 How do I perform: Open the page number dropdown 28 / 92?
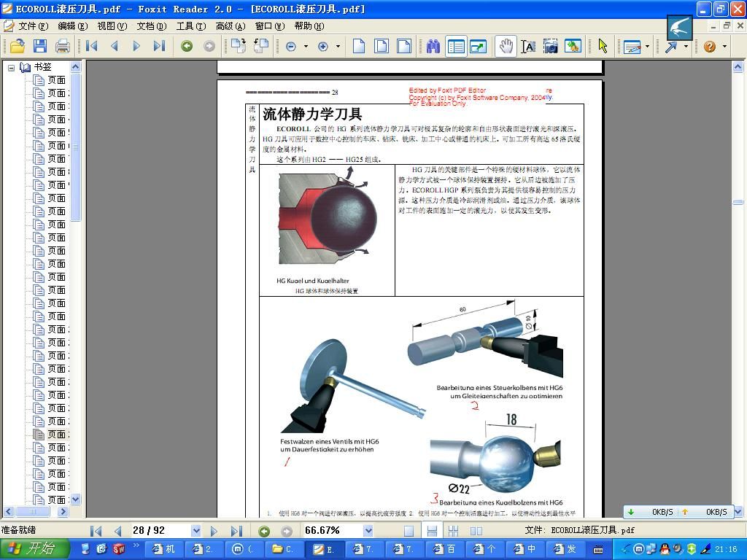tap(196, 531)
